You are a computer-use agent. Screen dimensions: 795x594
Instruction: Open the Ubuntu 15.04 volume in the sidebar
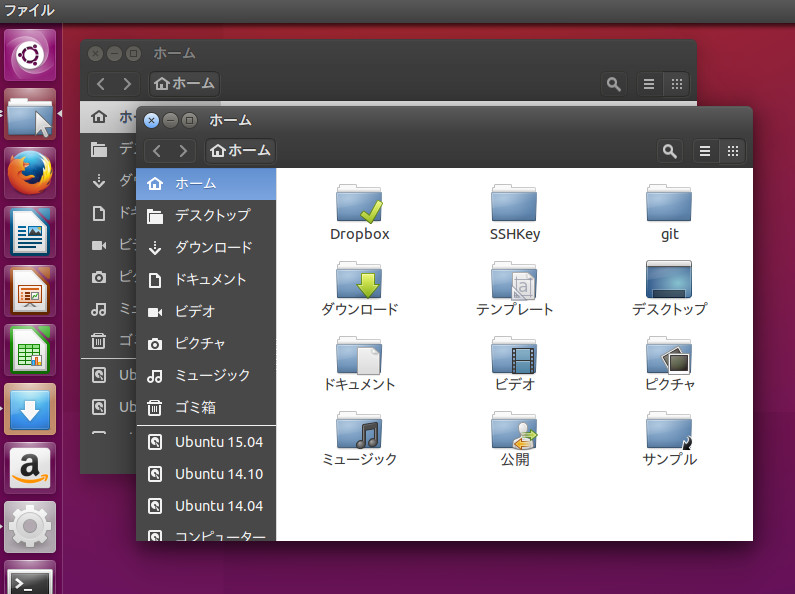click(206, 442)
